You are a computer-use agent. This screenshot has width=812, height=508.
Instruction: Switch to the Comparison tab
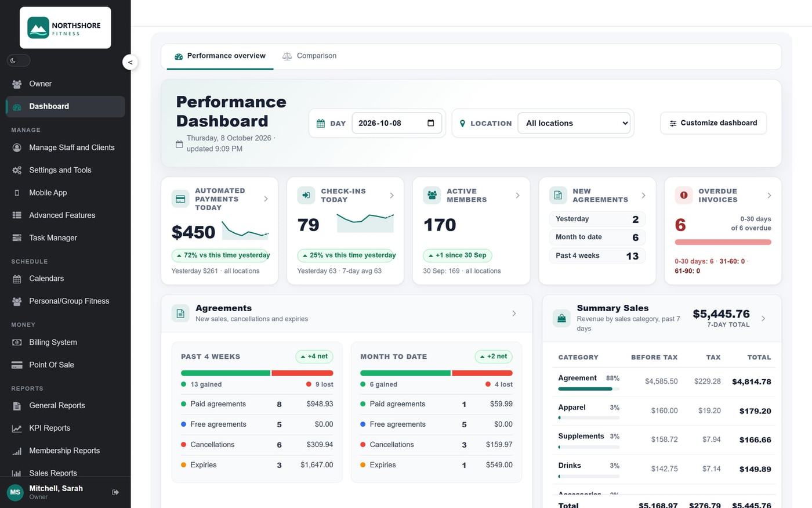pyautogui.click(x=309, y=56)
